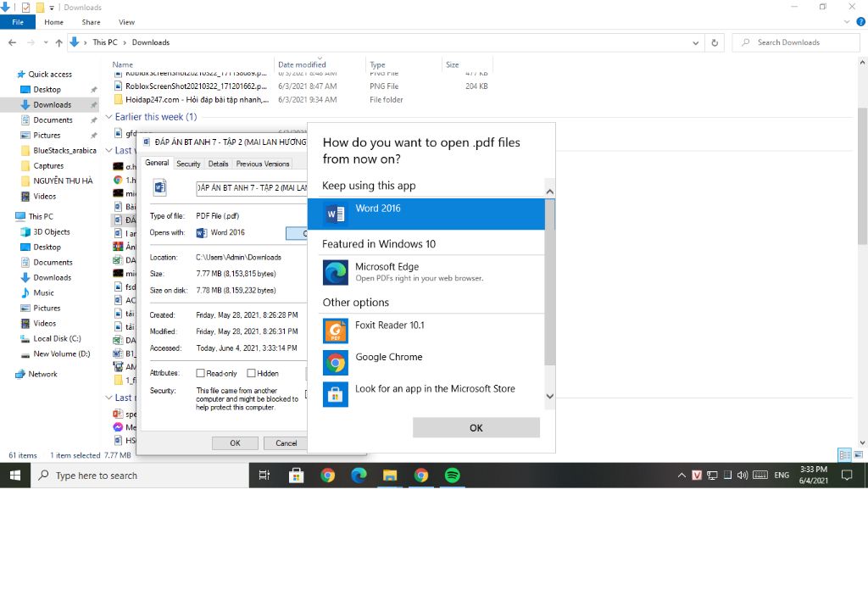Open 3D Objects folder
The width and height of the screenshot is (868, 601).
point(52,232)
